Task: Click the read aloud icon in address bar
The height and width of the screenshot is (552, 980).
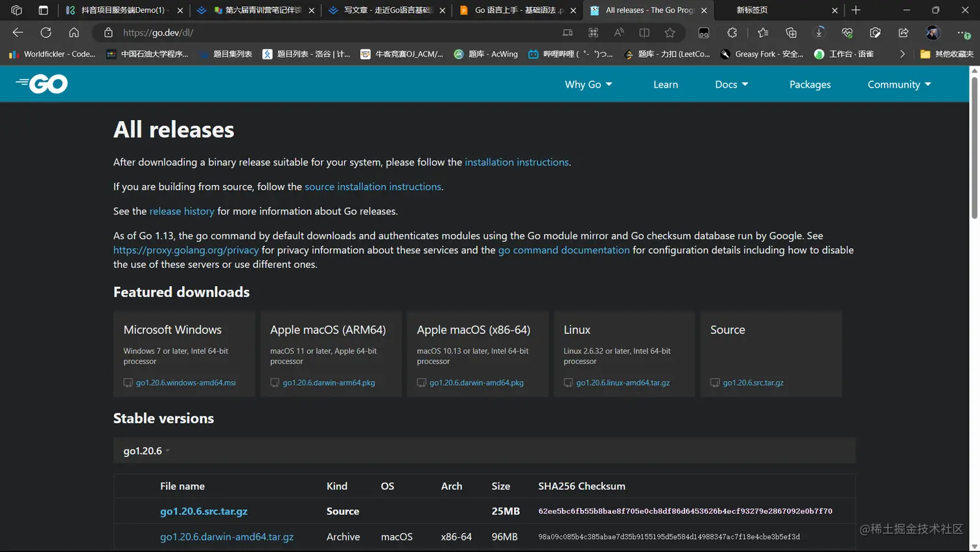Action: pyautogui.click(x=619, y=32)
